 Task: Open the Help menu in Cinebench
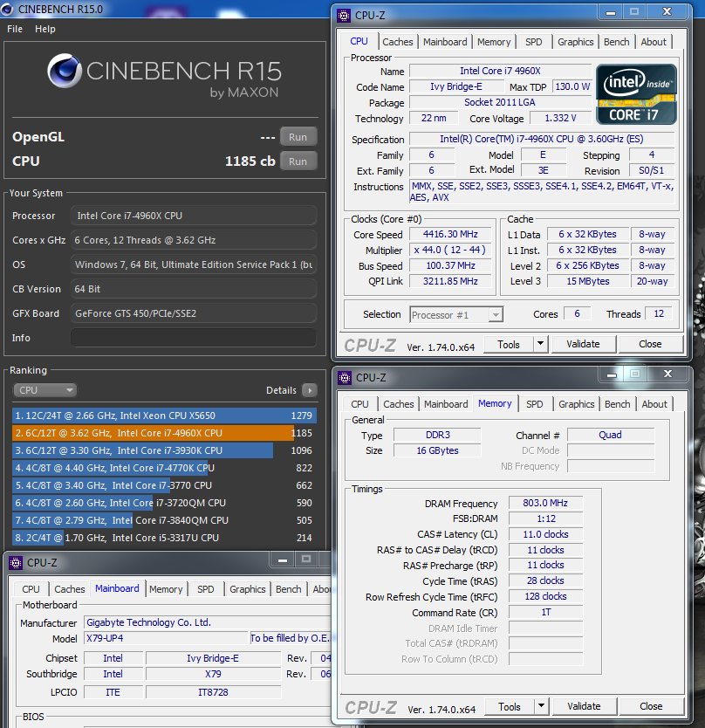pyautogui.click(x=45, y=29)
